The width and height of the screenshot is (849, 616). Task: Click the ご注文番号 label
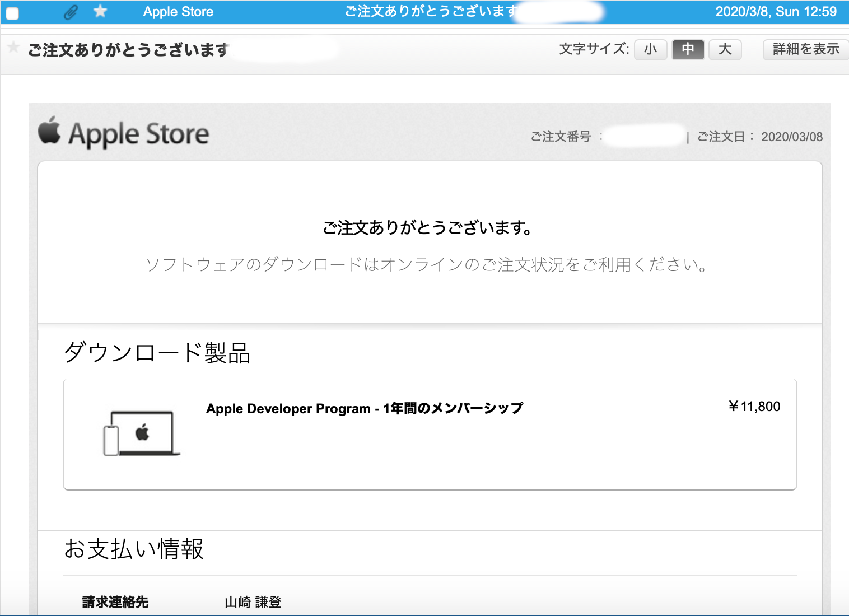tap(561, 137)
